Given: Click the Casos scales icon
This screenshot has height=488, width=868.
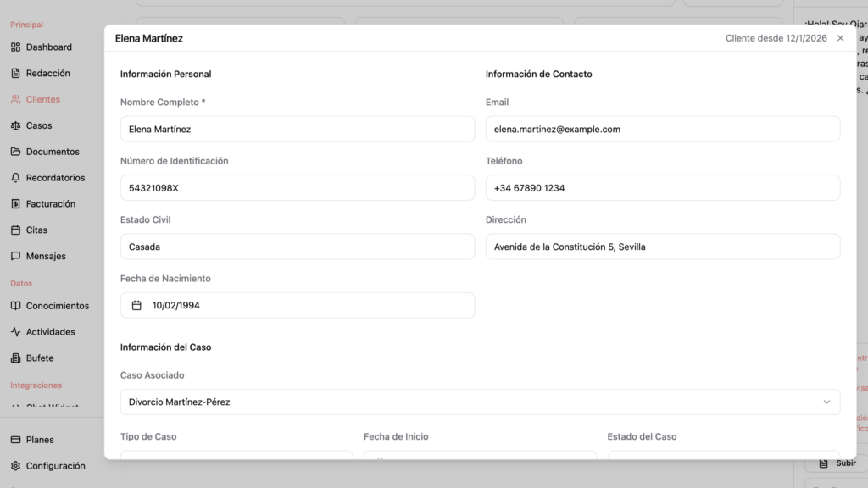Looking at the screenshot, I should click(x=15, y=125).
